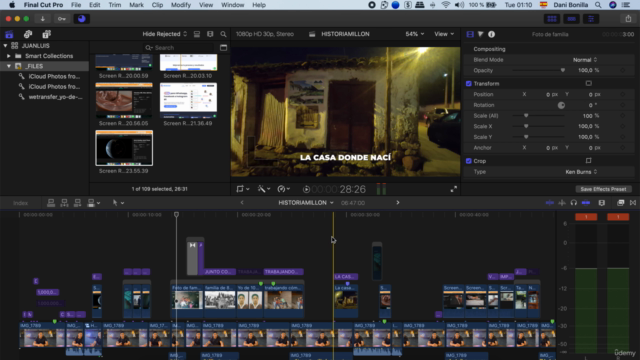The image size is (640, 360).
Task: Collapse the _FILES event
Action: pos(9,66)
